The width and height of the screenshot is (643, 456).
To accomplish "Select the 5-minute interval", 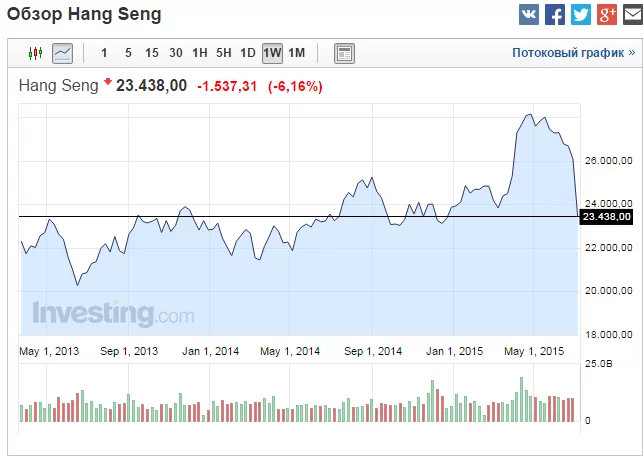I will coord(127,52).
